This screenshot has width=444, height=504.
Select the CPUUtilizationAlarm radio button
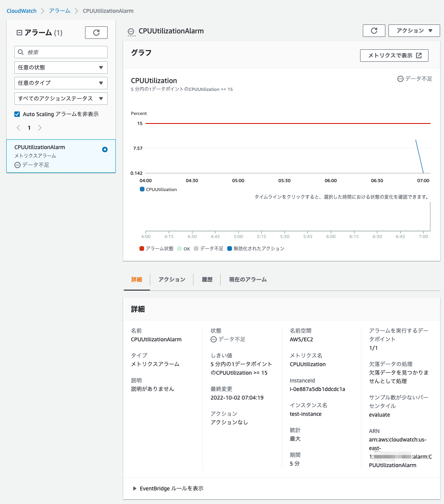tap(104, 149)
